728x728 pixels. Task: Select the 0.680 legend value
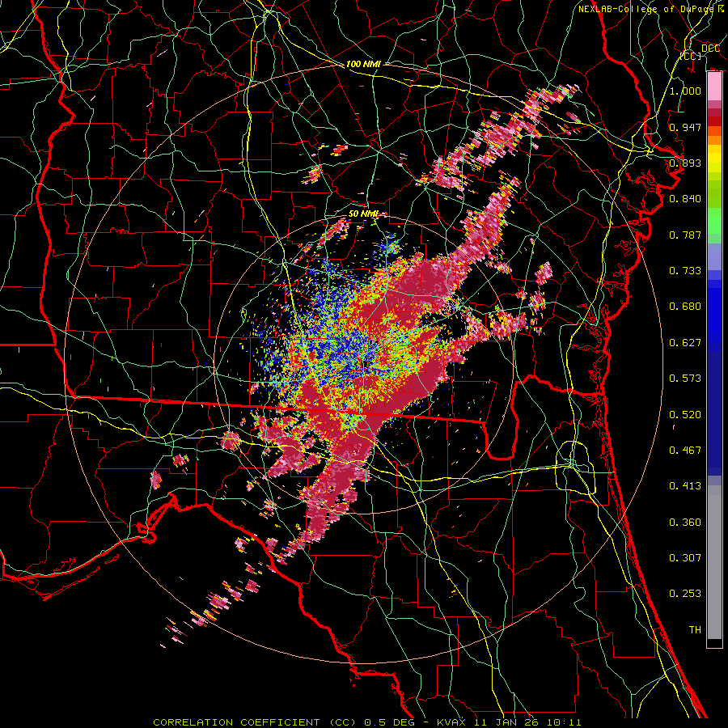click(x=685, y=307)
